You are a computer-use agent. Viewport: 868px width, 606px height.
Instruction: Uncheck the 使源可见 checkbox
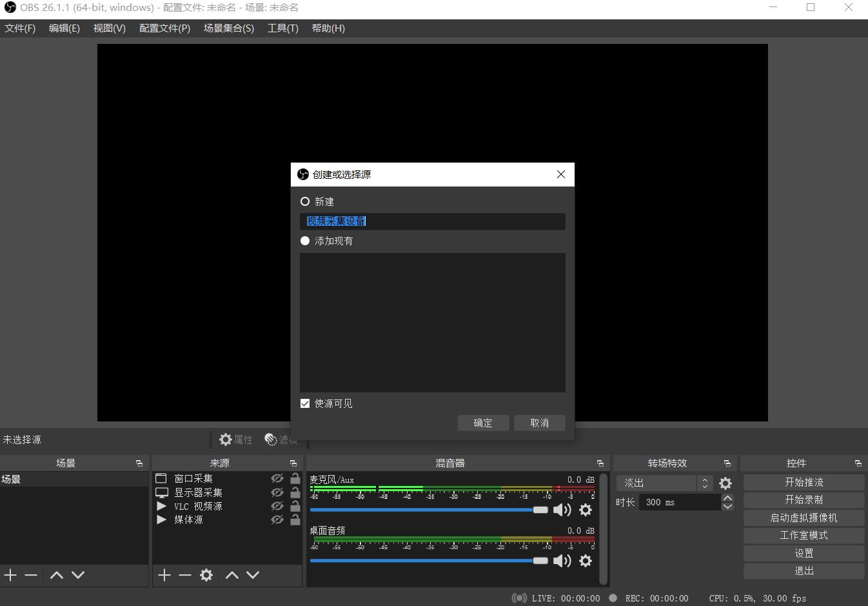[305, 403]
